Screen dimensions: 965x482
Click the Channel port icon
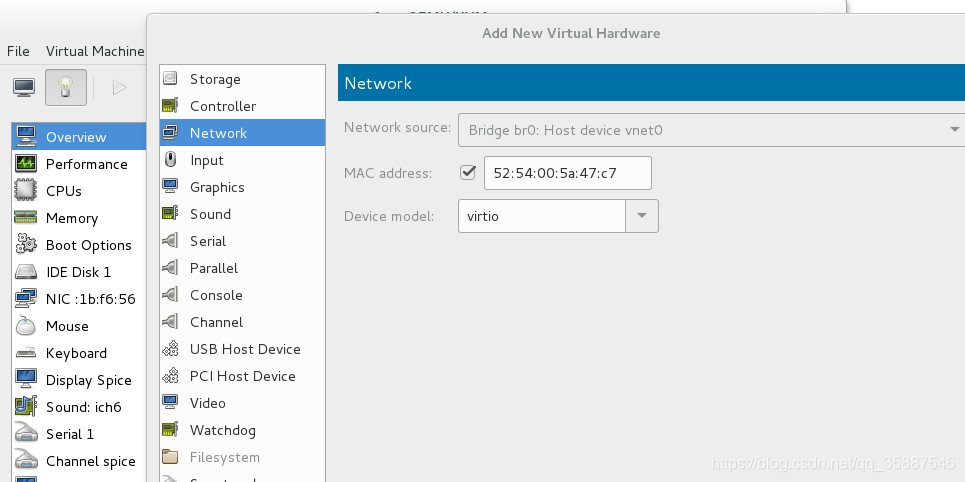tap(170, 322)
